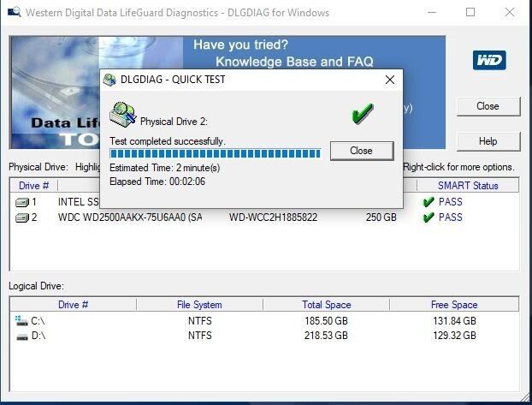This screenshot has width=532, height=405.
Task: Click the drive magnifier icon beside Physical Drive 2
Action: point(123,115)
